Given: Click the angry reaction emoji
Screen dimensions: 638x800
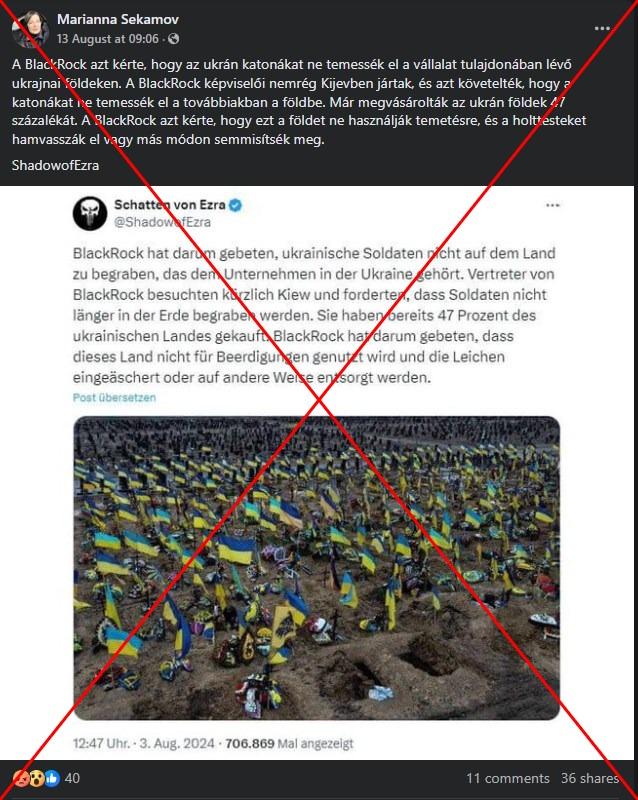Looking at the screenshot, I should click(21, 778).
